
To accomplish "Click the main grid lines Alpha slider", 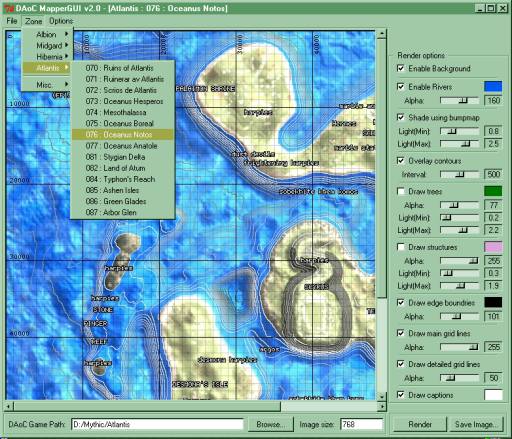I will 459,347.
